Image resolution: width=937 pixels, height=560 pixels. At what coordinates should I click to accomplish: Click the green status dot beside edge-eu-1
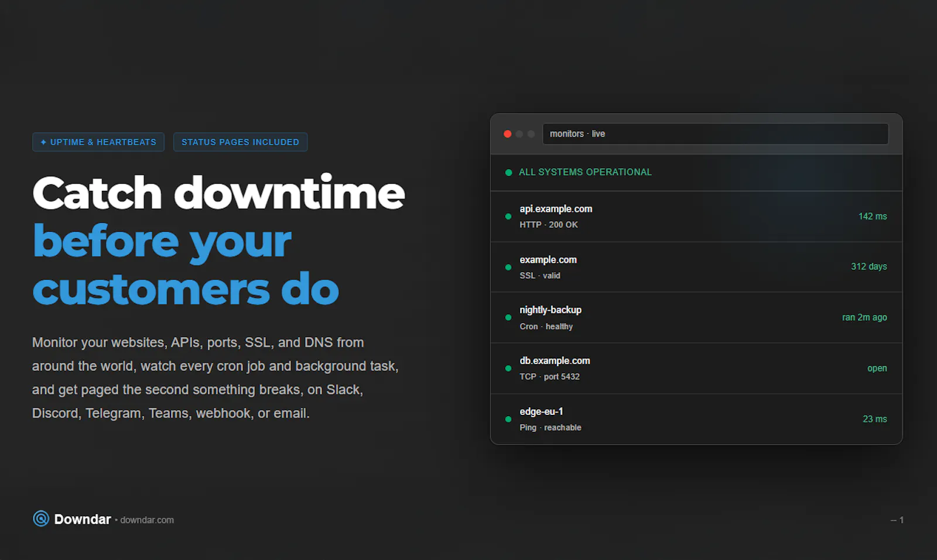coord(508,419)
